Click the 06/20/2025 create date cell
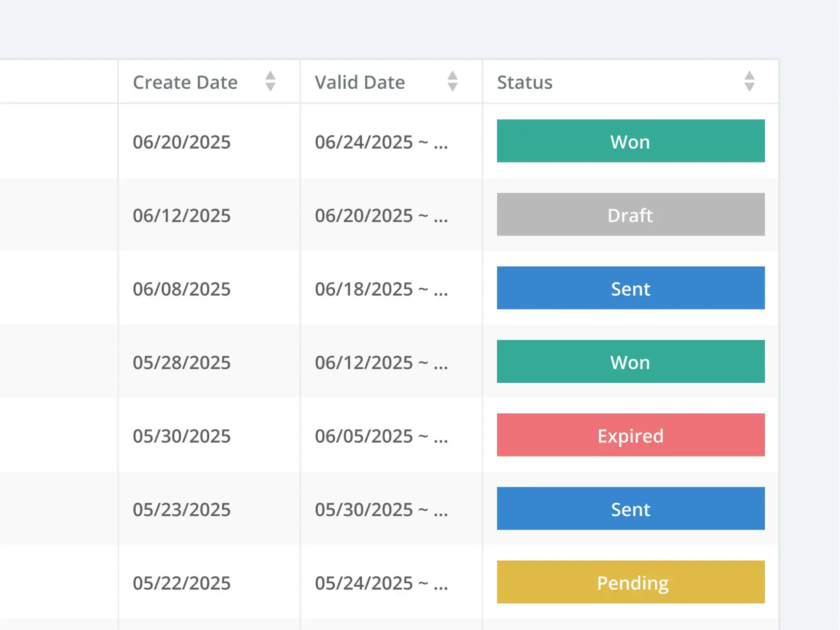 [182, 142]
